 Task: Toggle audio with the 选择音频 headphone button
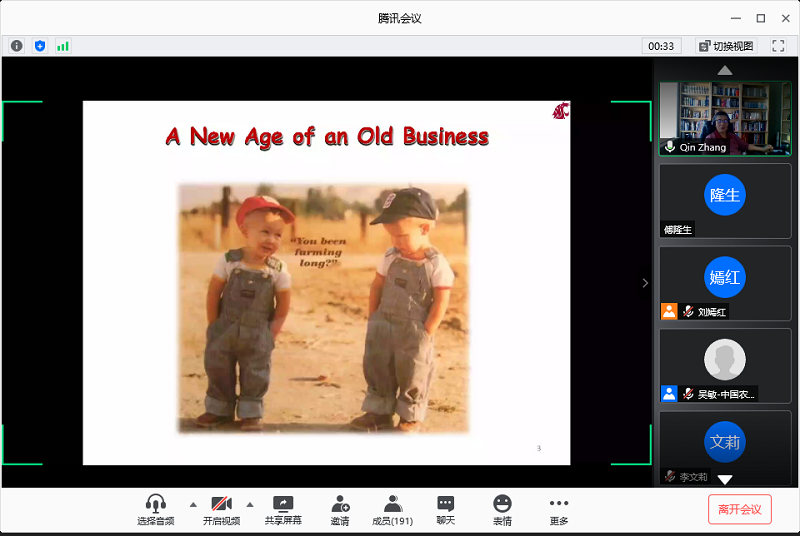point(155,510)
